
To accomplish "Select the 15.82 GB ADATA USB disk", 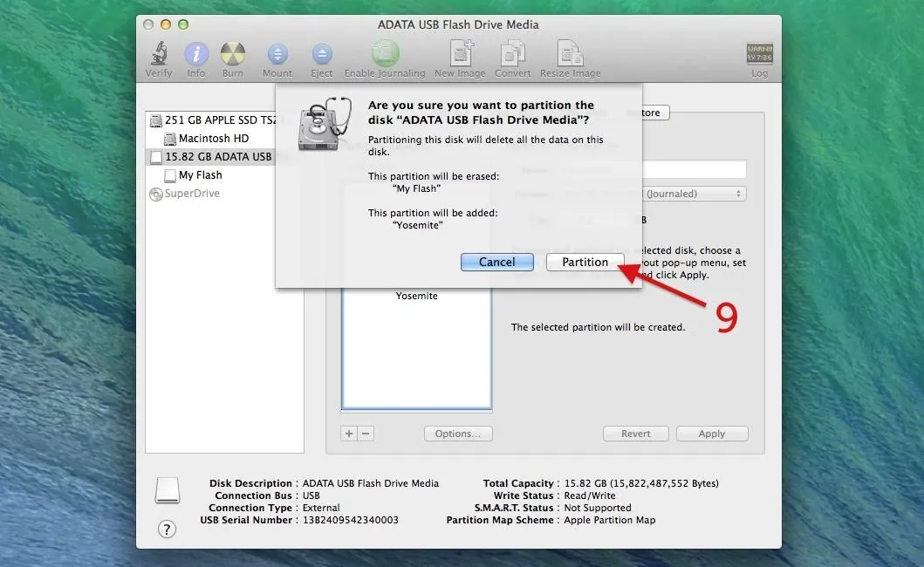I will (211, 157).
